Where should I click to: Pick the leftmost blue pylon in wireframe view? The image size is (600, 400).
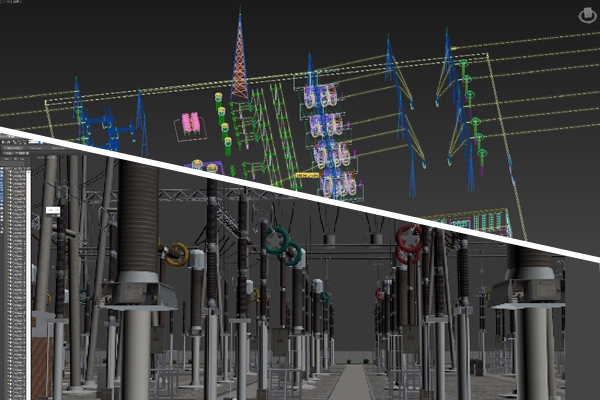pyautogui.click(x=76, y=105)
